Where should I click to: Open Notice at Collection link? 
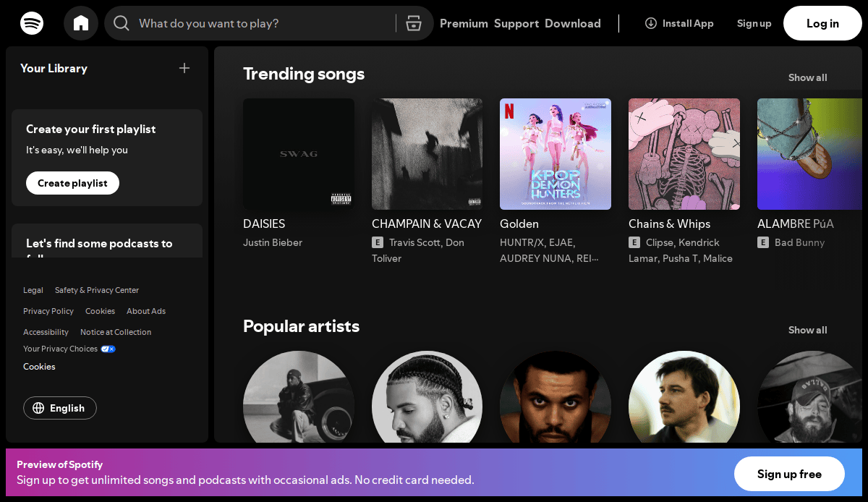[x=116, y=332]
